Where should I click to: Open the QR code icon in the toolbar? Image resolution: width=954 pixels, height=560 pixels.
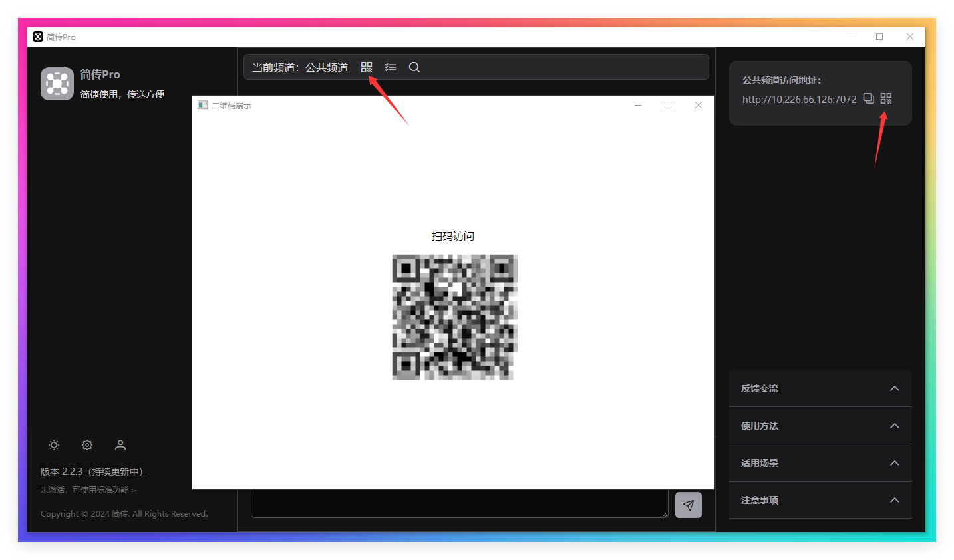(x=367, y=67)
